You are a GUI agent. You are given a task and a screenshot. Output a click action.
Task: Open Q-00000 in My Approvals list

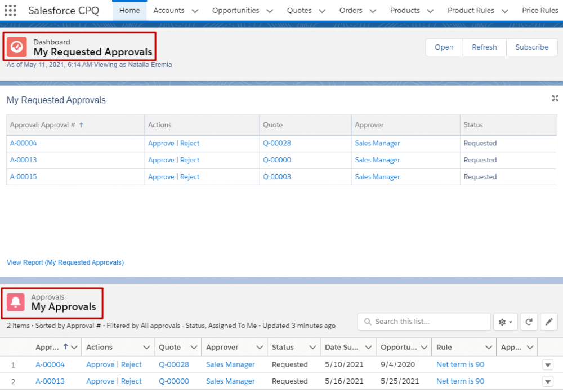click(x=174, y=381)
